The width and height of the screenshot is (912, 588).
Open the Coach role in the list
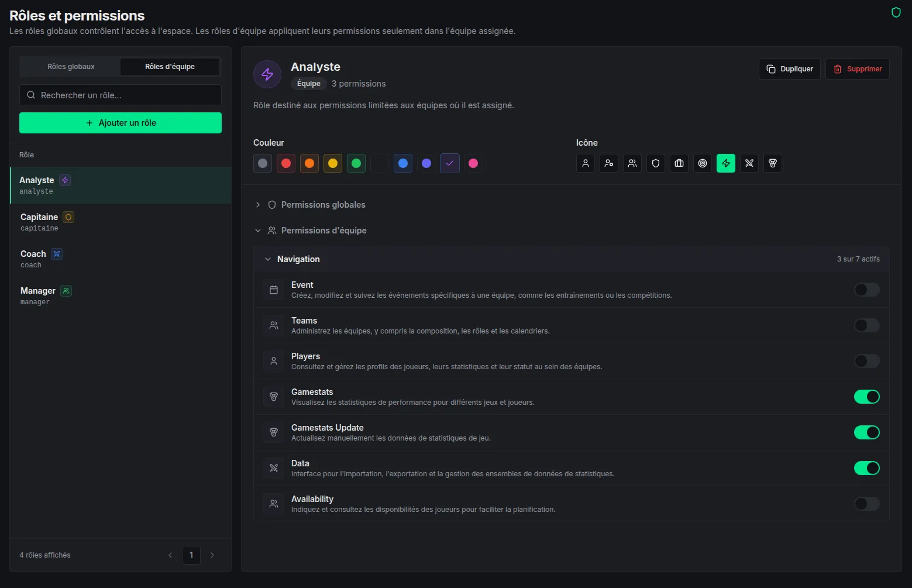(x=121, y=259)
